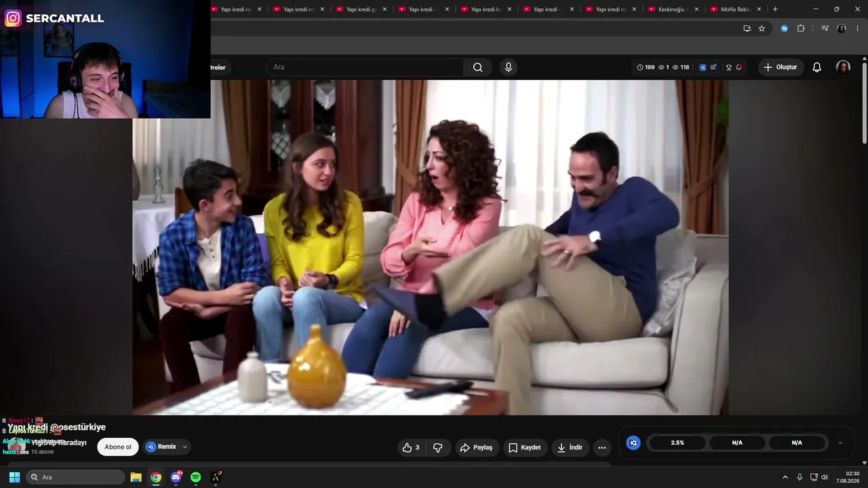This screenshot has width=868, height=488.
Task: Open the Chrome extensions puzzle icon
Action: (801, 28)
